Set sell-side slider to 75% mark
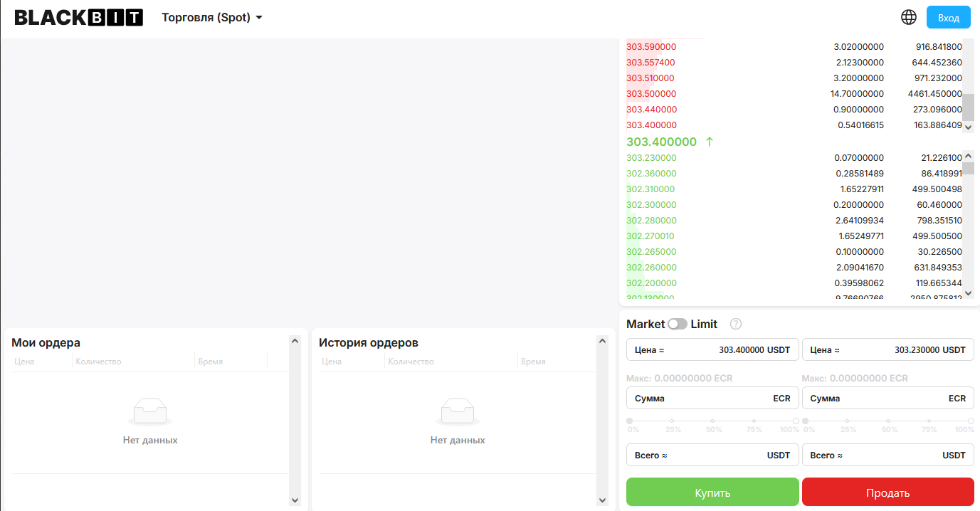This screenshot has height=511, width=980. (x=929, y=421)
